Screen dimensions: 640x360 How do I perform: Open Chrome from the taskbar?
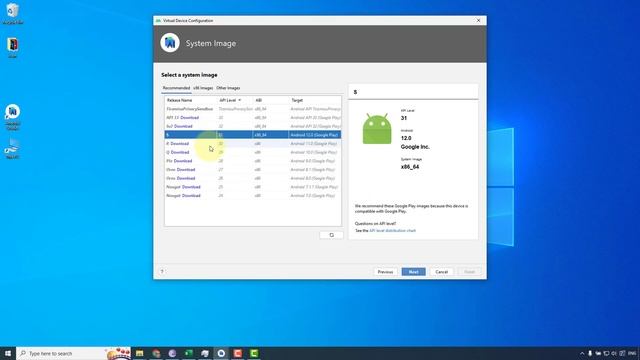pos(156,353)
